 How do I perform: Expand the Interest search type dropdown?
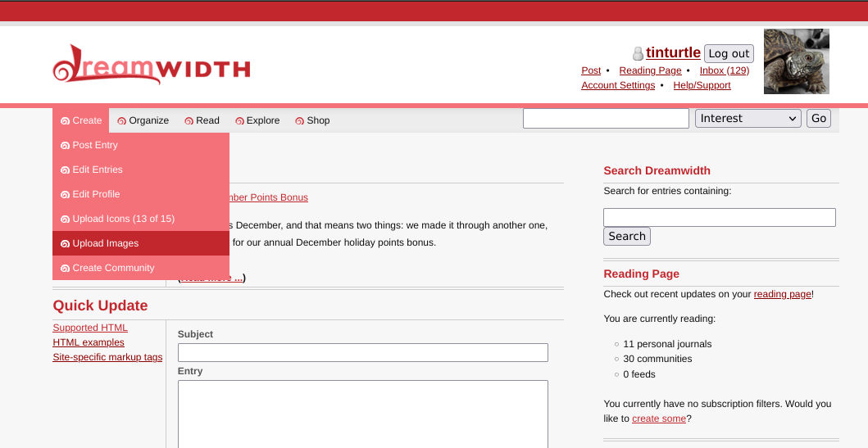tap(748, 119)
